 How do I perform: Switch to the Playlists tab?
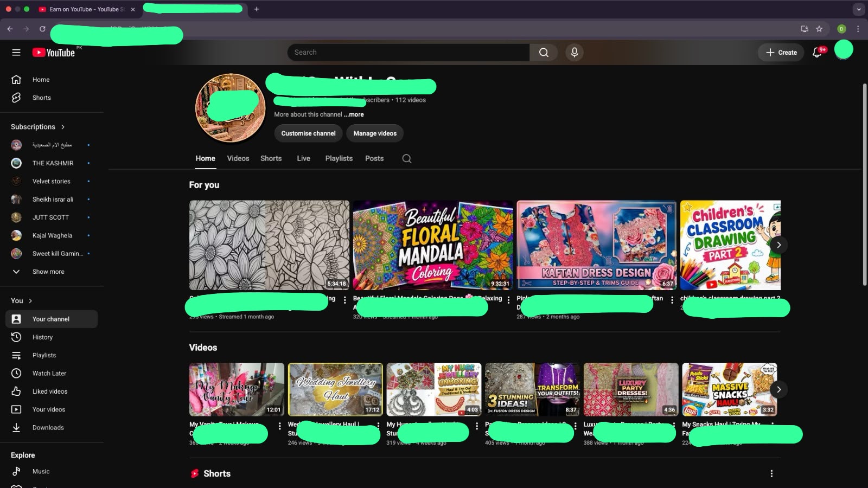[339, 158]
